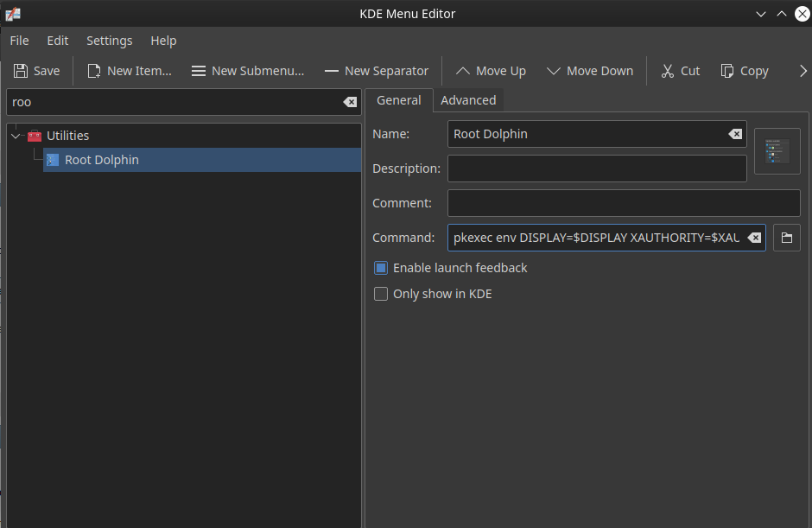
Task: Move the selected entry up
Action: click(x=490, y=71)
